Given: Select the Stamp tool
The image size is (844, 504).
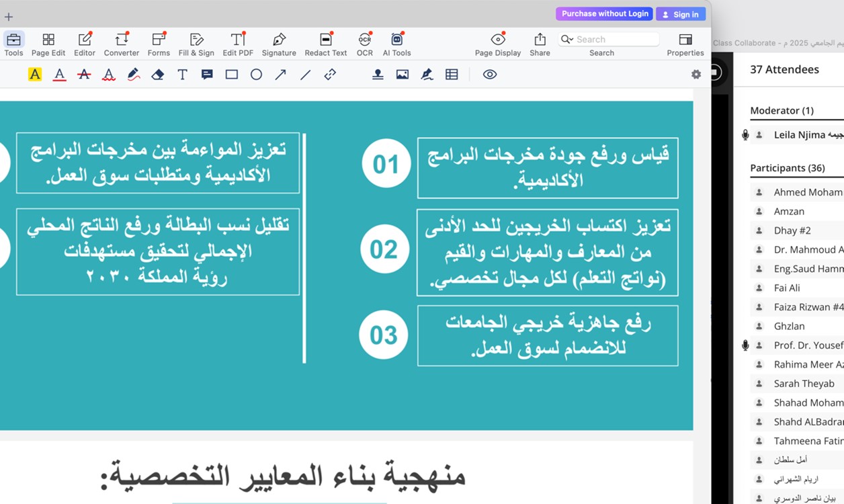Looking at the screenshot, I should [x=378, y=75].
